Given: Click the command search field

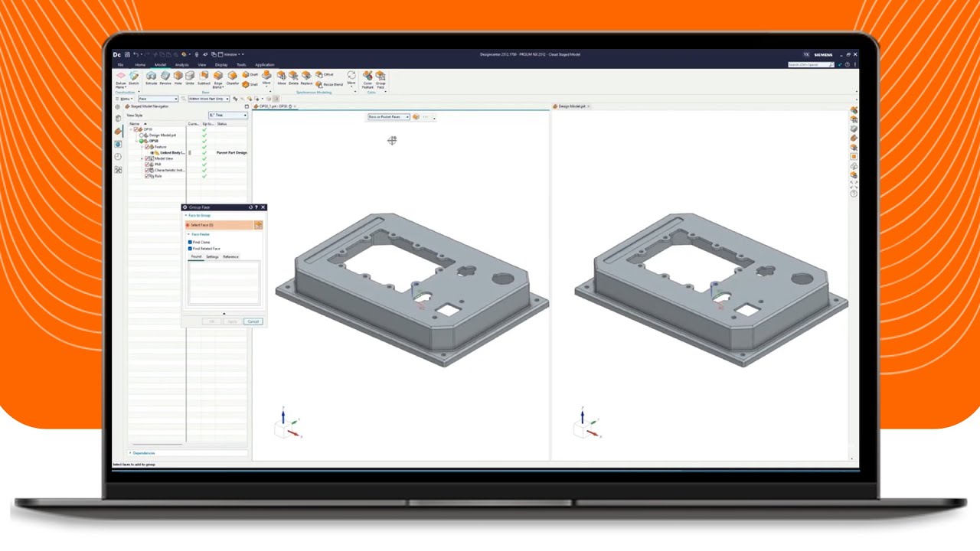Looking at the screenshot, I should (x=810, y=65).
